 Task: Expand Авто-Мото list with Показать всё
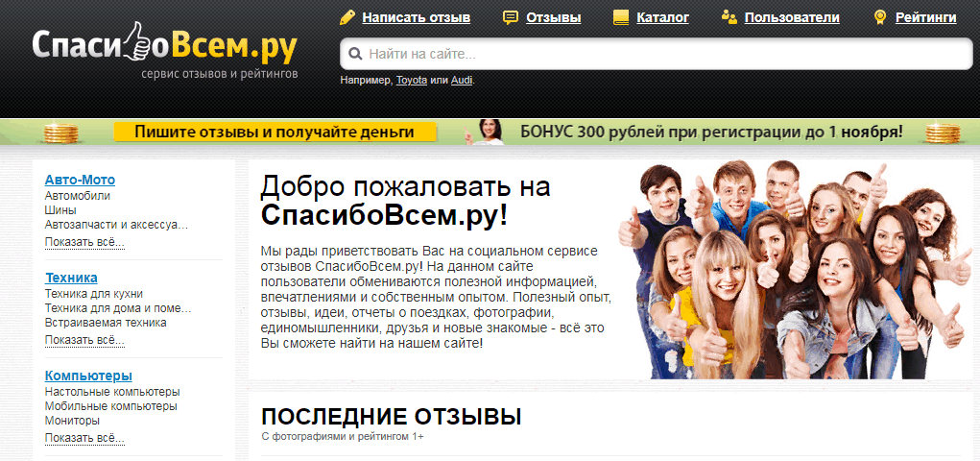84,241
